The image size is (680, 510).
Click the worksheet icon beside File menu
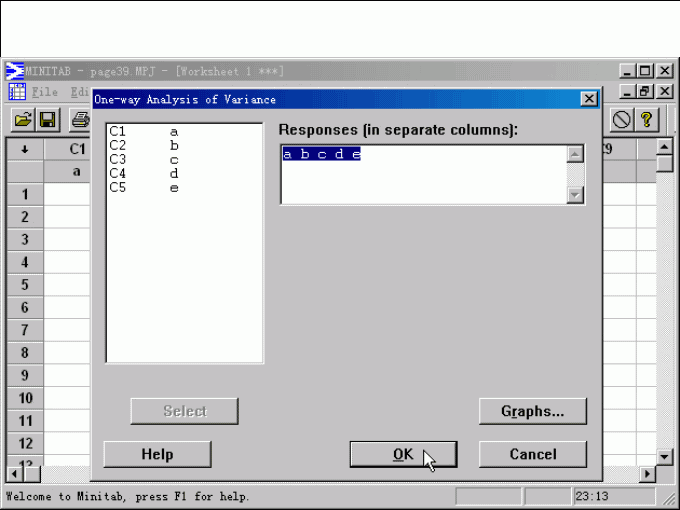pos(17,92)
